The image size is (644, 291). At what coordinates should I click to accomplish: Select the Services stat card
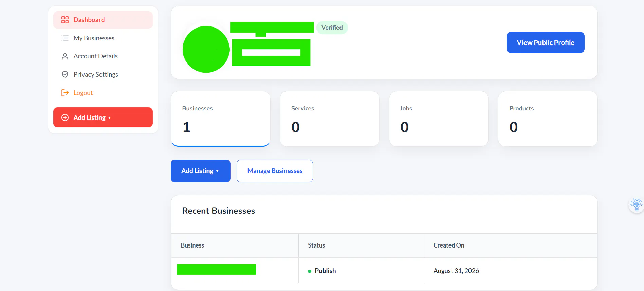[x=330, y=119]
